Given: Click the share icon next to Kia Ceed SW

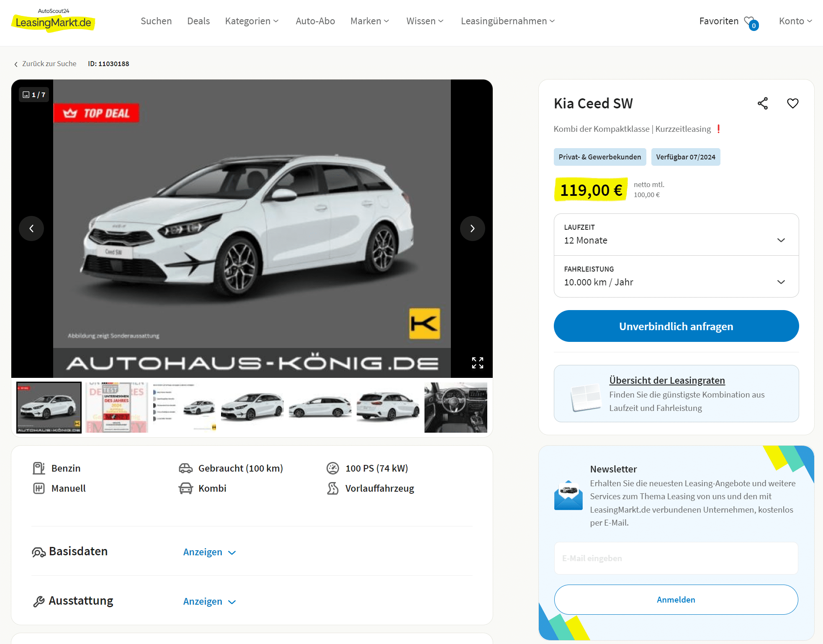Looking at the screenshot, I should [x=763, y=103].
